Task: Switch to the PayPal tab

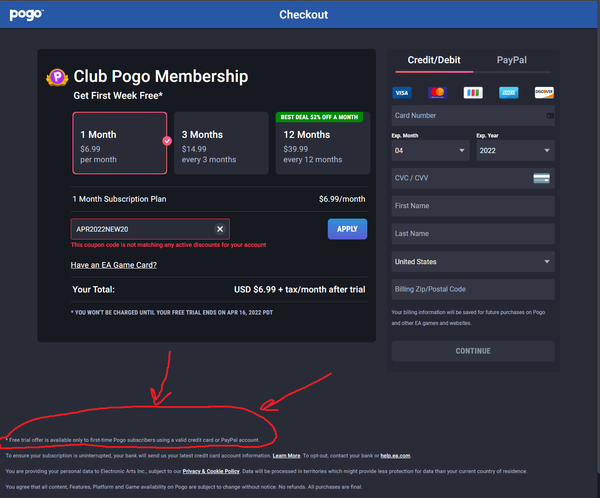Action: (513, 61)
